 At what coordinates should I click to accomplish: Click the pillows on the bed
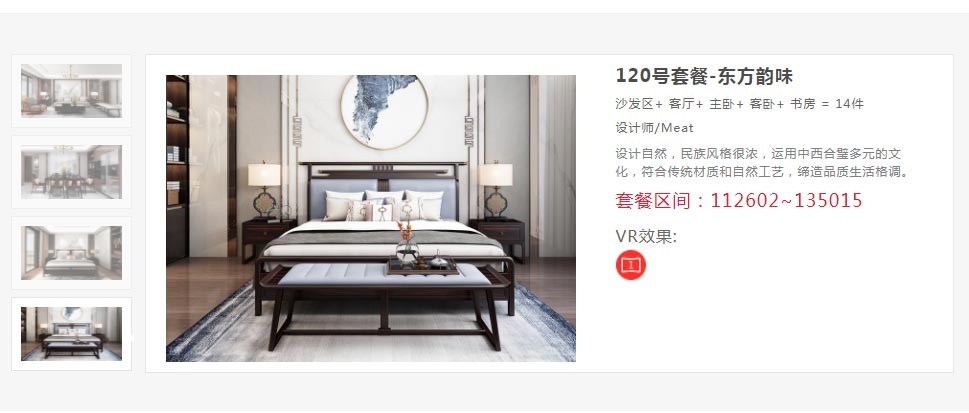(x=384, y=206)
